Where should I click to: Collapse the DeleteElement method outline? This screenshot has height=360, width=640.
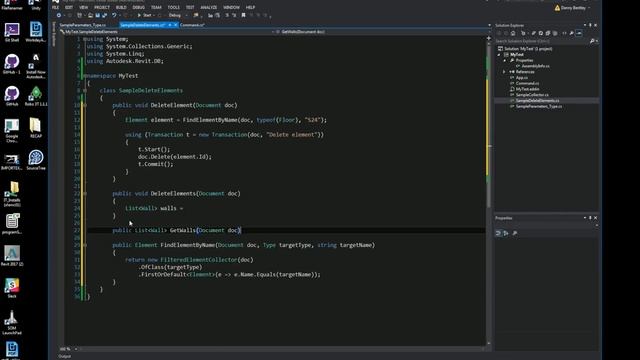85,105
